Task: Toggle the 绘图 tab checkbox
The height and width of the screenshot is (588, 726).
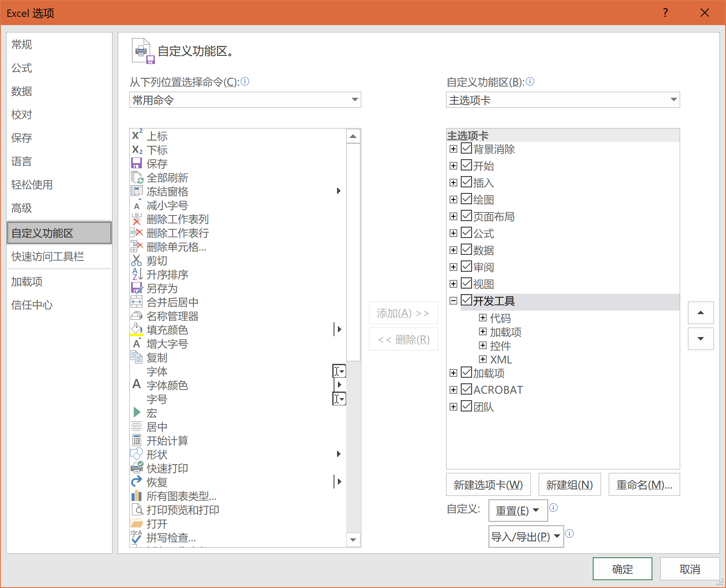Action: (466, 199)
